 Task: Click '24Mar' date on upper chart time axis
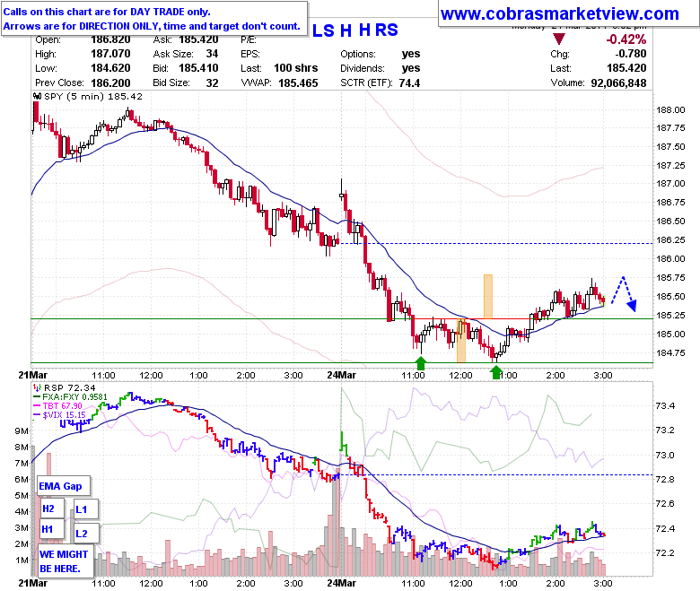tap(342, 375)
